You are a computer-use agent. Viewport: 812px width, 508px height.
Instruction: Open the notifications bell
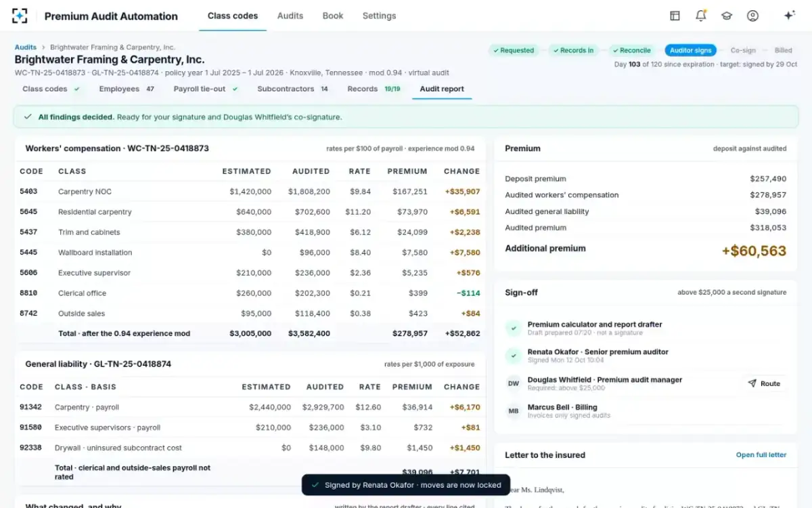coord(700,16)
